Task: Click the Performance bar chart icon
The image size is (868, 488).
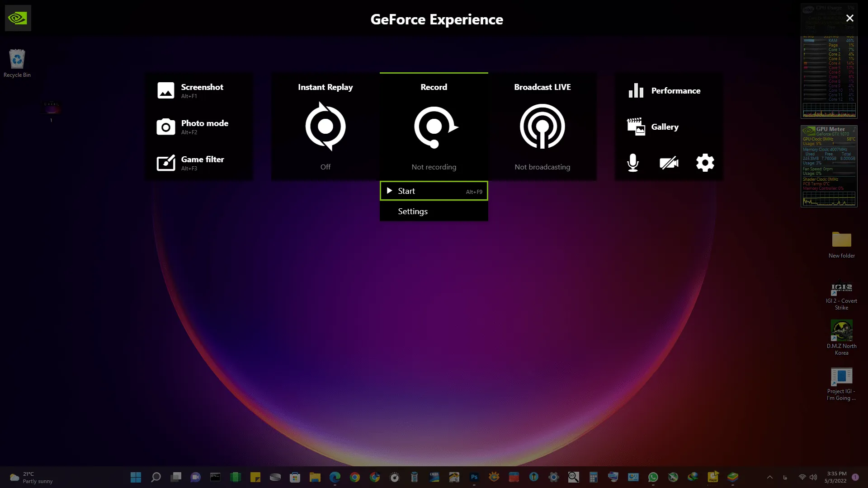Action: click(x=636, y=91)
